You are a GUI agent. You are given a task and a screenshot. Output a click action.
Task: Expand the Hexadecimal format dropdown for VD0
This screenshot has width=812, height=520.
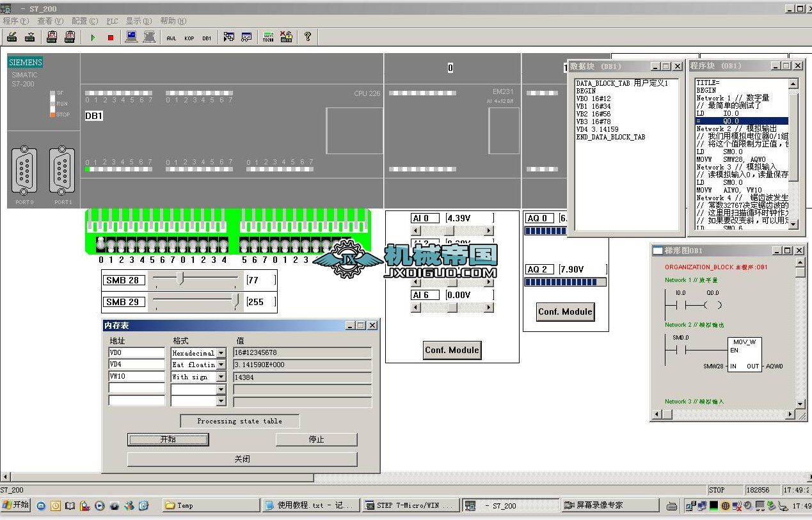[x=221, y=353]
